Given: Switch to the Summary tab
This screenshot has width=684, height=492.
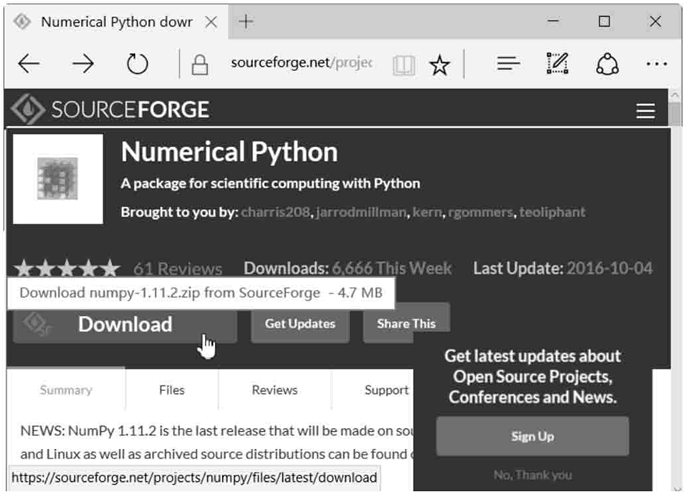Looking at the screenshot, I should [x=66, y=390].
